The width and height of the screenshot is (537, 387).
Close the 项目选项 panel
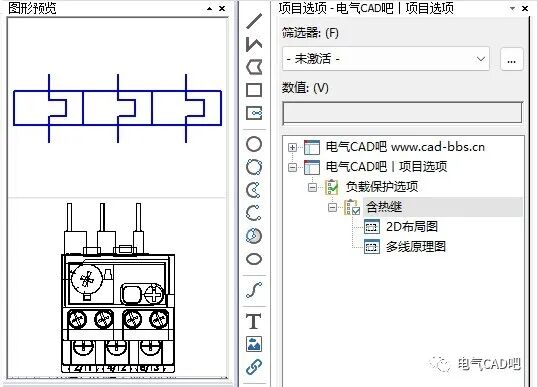[x=525, y=9]
